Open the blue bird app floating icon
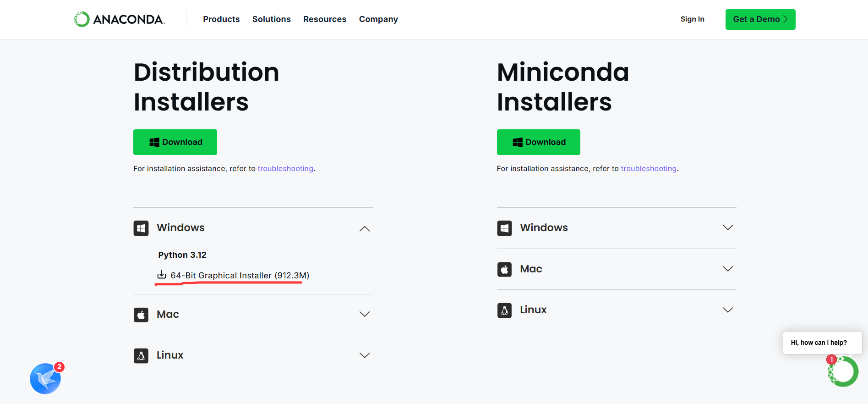This screenshot has height=404, width=868. [45, 379]
